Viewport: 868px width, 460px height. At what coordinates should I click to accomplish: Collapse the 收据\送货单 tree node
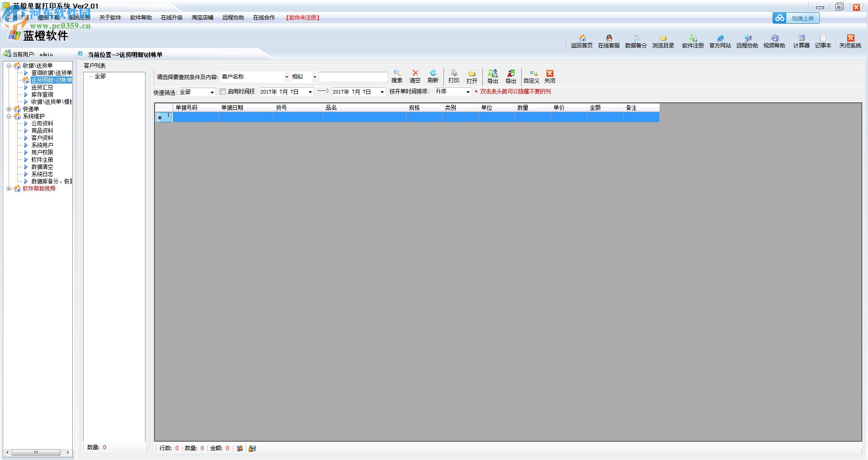9,66
